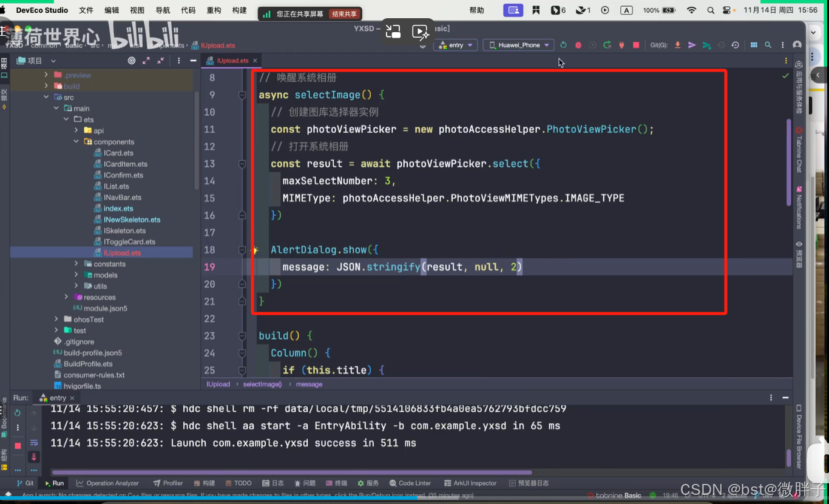Expand the ohosTest folder
This screenshot has height=504, width=829.
tap(56, 319)
